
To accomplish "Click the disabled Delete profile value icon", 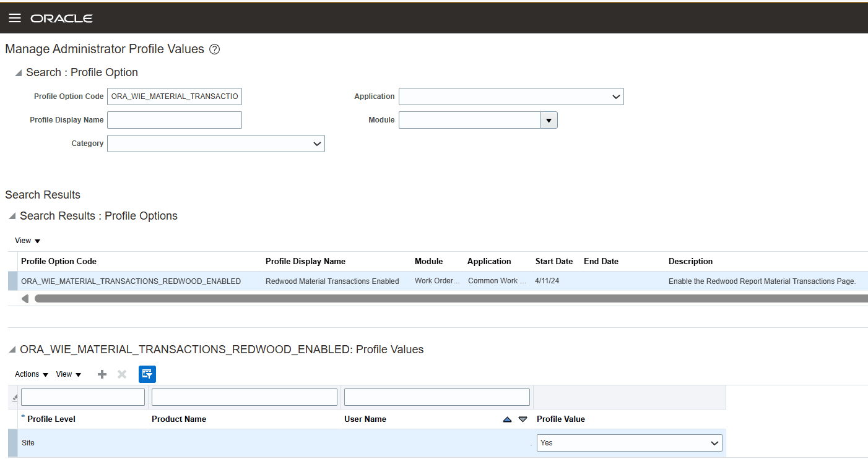I will 121,374.
